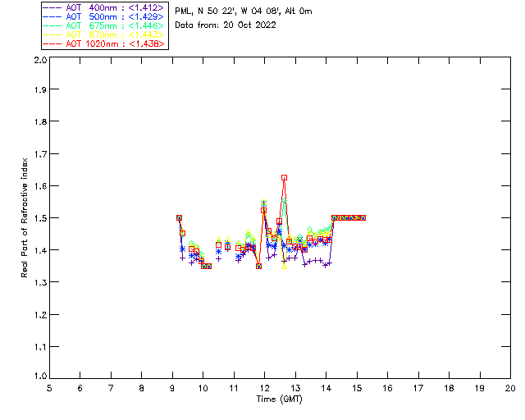Click the 13 x-axis tick label
Image resolution: width=525 pixels, height=420 pixels.
(295, 388)
